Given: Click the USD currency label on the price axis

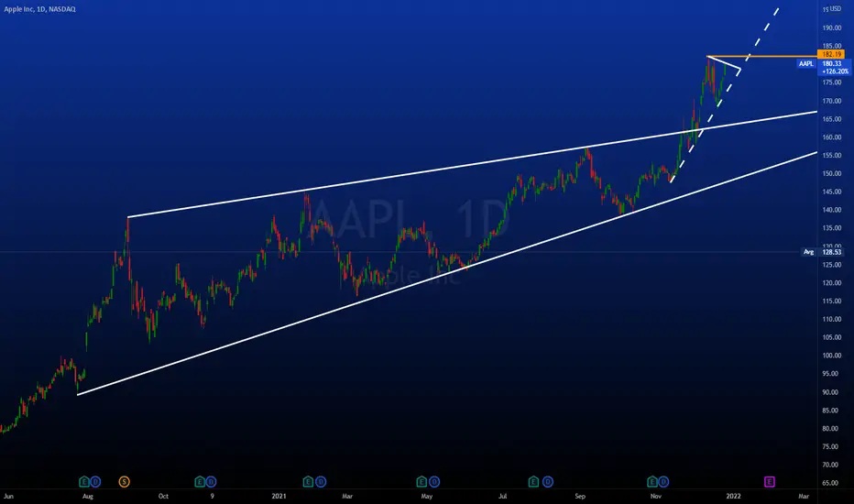Looking at the screenshot, I should (836, 9).
